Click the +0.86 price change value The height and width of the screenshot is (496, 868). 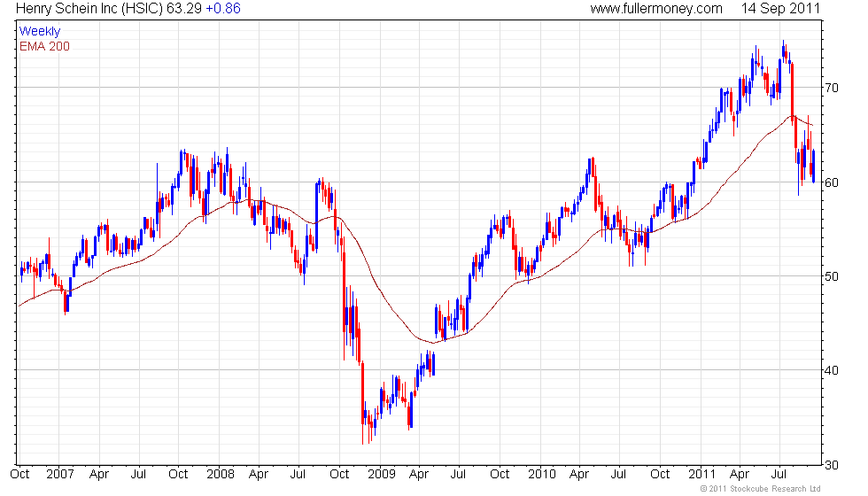coord(223,8)
